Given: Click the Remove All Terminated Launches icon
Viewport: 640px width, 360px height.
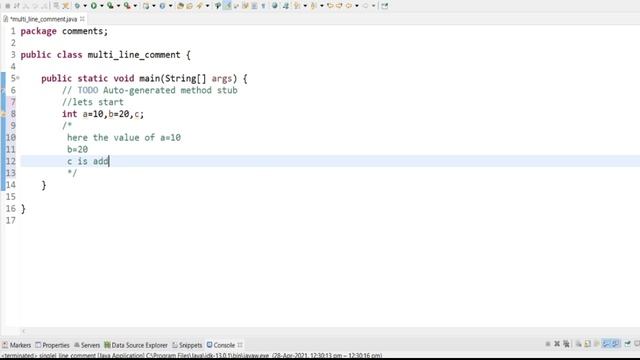Looking at the screenshot, I should point(567,344).
